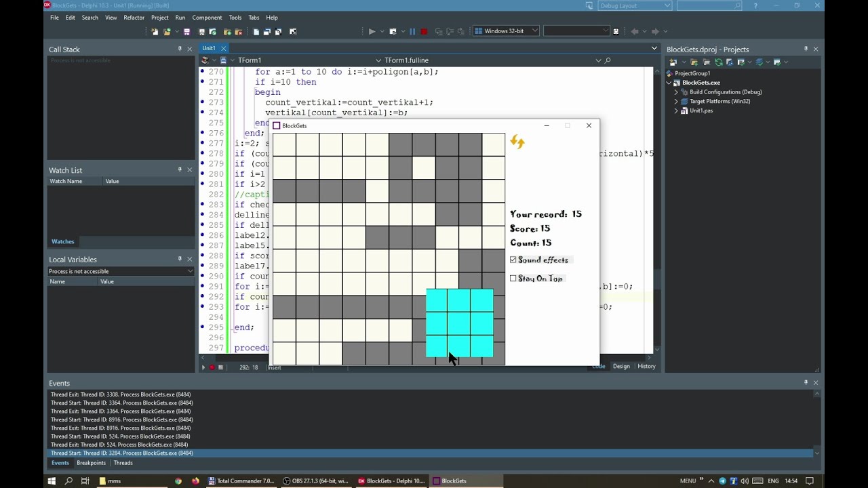Viewport: 868px width, 488px height.
Task: Click the search icon in the code editor header
Action: pos(608,60)
